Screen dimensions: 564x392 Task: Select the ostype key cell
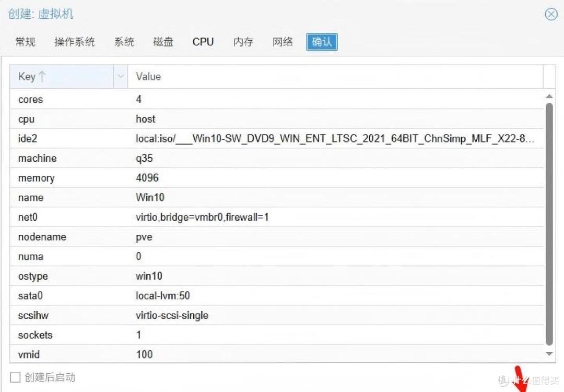33,276
